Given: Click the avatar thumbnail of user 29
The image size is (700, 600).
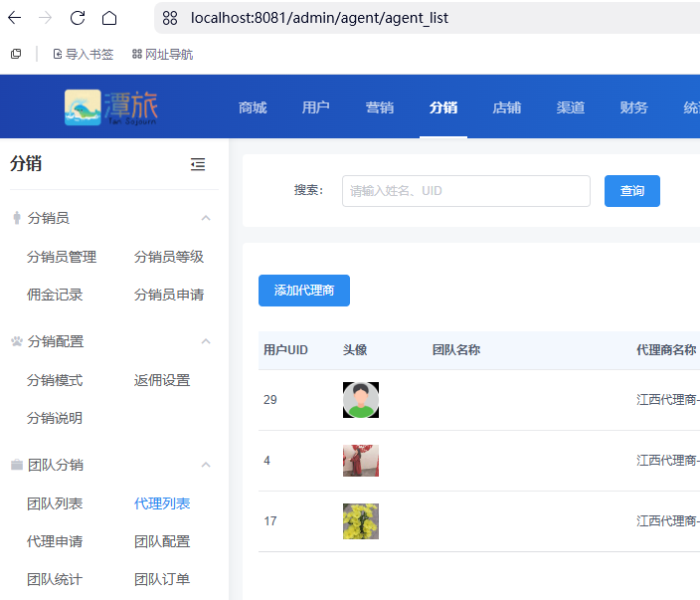Looking at the screenshot, I should pyautogui.click(x=361, y=400).
